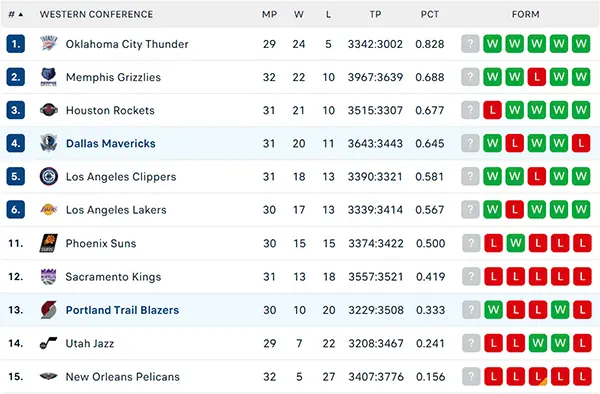
Task: Click Phoenix Suns' green W form badge
Action: [x=515, y=243]
